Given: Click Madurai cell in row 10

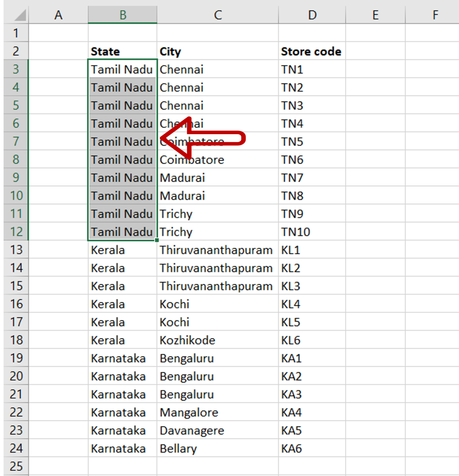Looking at the screenshot, I should (218, 196).
